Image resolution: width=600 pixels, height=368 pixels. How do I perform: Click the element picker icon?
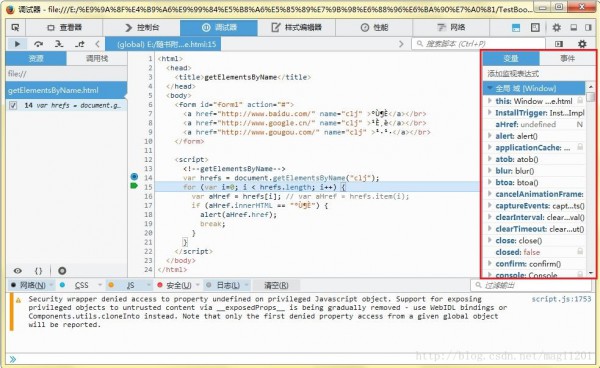pyautogui.click(x=15, y=28)
